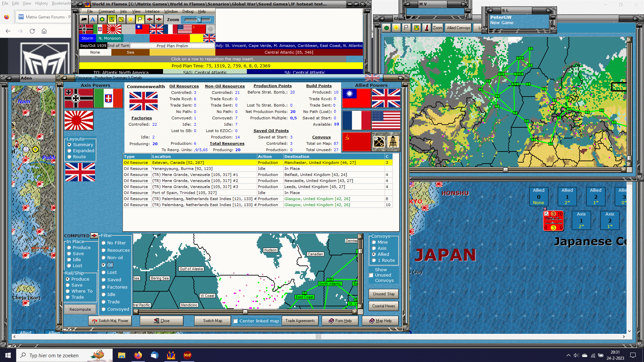Open the Command menu
644x362 pixels.
pyautogui.click(x=106, y=11)
